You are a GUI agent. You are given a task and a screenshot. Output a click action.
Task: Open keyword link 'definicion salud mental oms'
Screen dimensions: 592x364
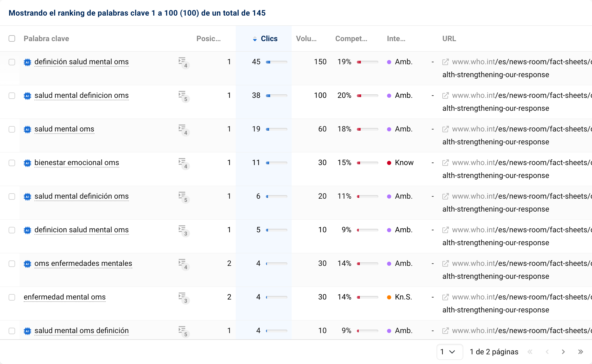pyautogui.click(x=82, y=230)
